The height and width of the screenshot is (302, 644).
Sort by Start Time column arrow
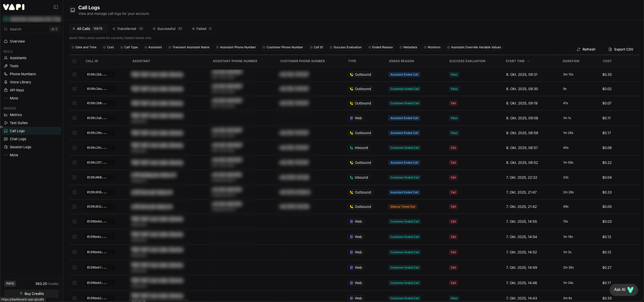pos(528,61)
